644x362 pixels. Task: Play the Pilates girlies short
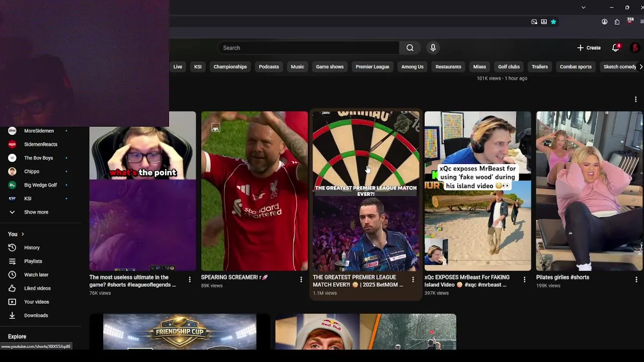click(x=589, y=191)
